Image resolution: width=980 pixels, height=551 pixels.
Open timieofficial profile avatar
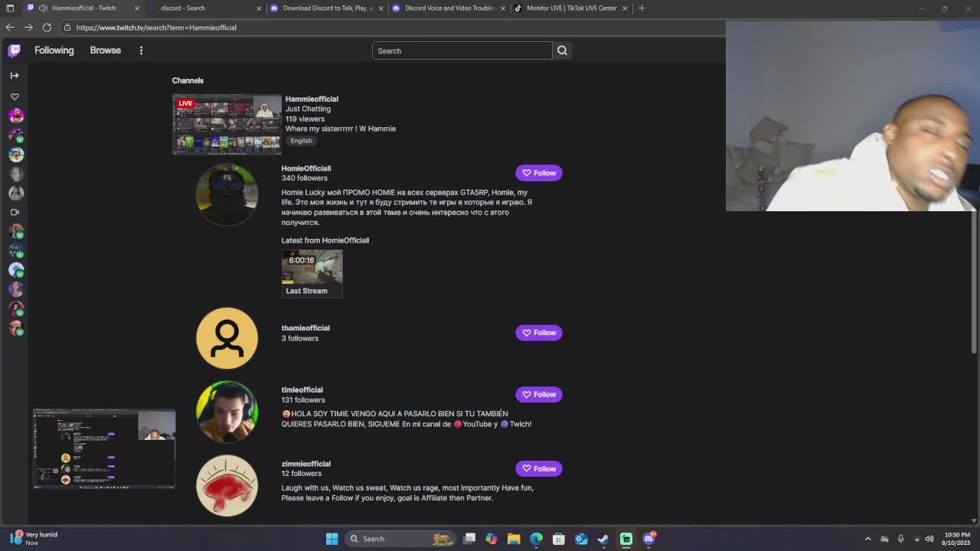point(227,412)
